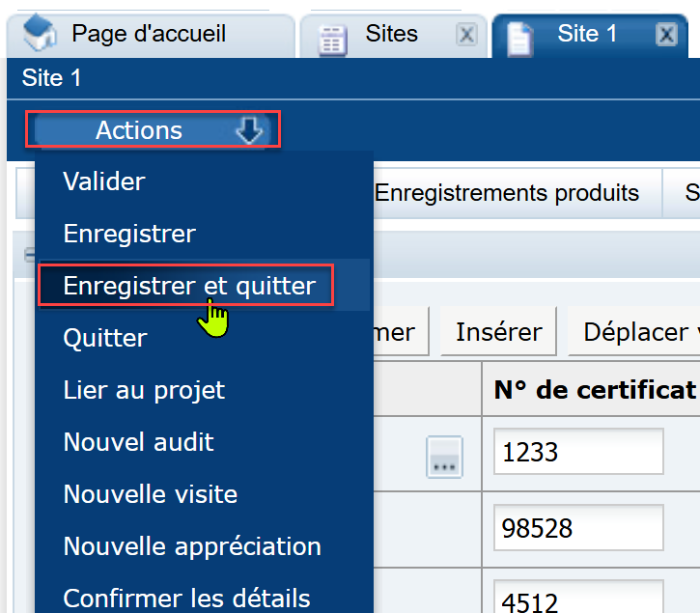Choose Valider from the Actions menu

(104, 181)
